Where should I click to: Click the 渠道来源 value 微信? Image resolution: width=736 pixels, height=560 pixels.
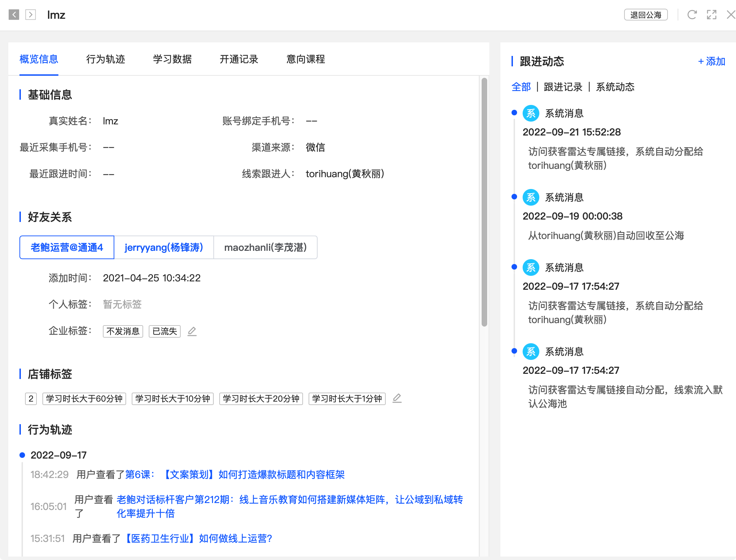[316, 147]
